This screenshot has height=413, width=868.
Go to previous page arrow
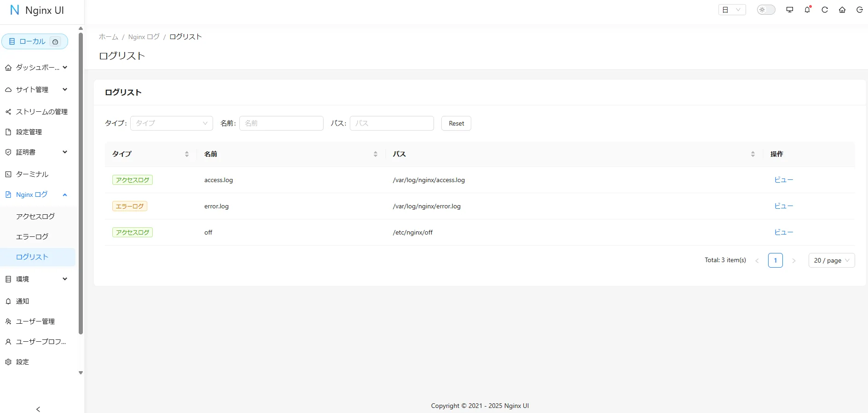point(757,260)
